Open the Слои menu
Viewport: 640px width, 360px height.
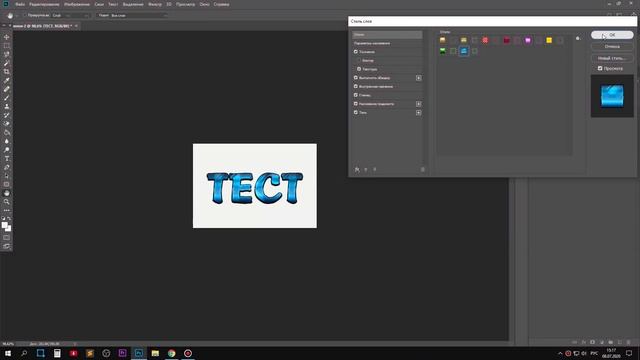[x=99, y=4]
